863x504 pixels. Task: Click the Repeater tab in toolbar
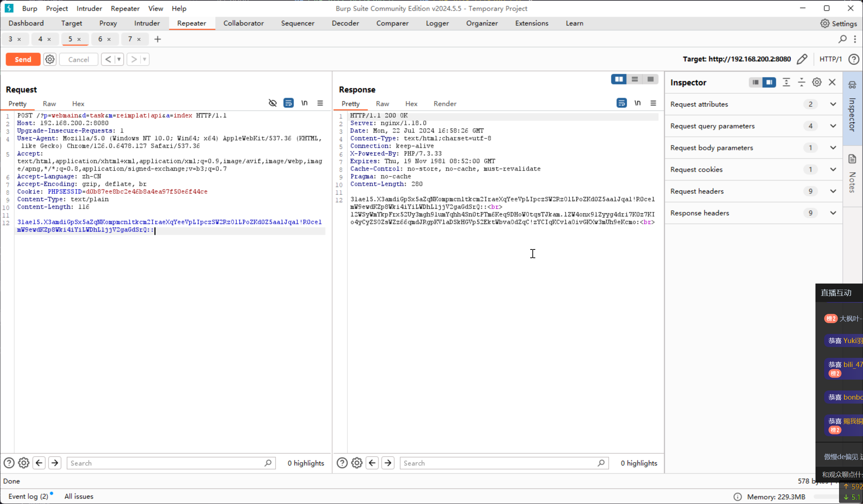click(x=192, y=23)
